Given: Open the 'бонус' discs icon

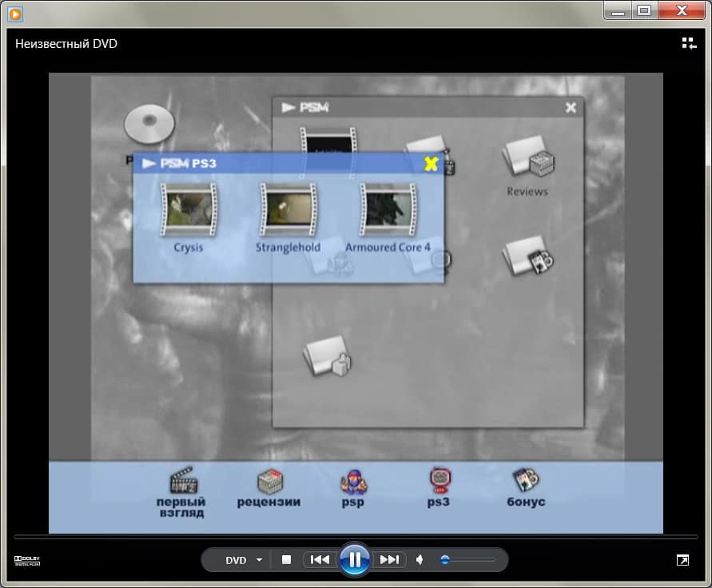Looking at the screenshot, I should pos(526,480).
